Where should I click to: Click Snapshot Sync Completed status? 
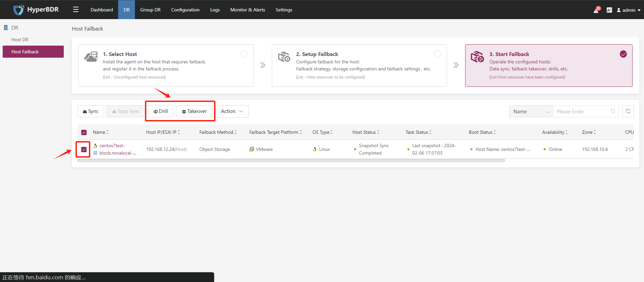374,149
